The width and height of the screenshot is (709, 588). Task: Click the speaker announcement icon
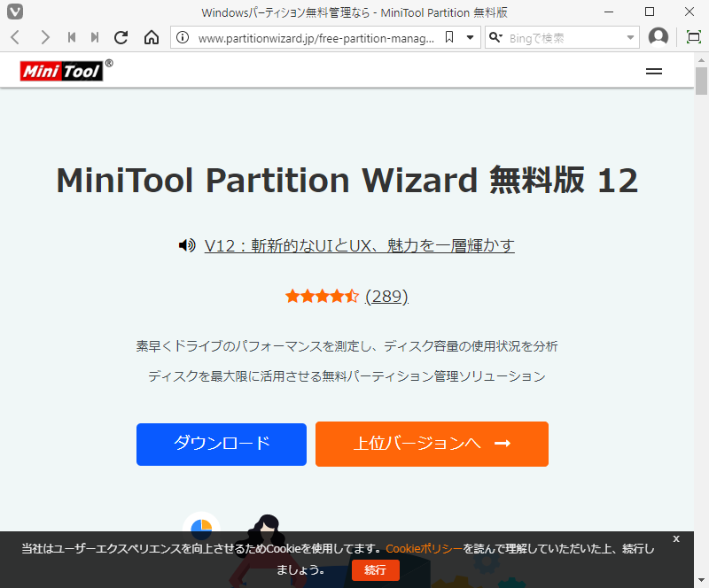(187, 245)
